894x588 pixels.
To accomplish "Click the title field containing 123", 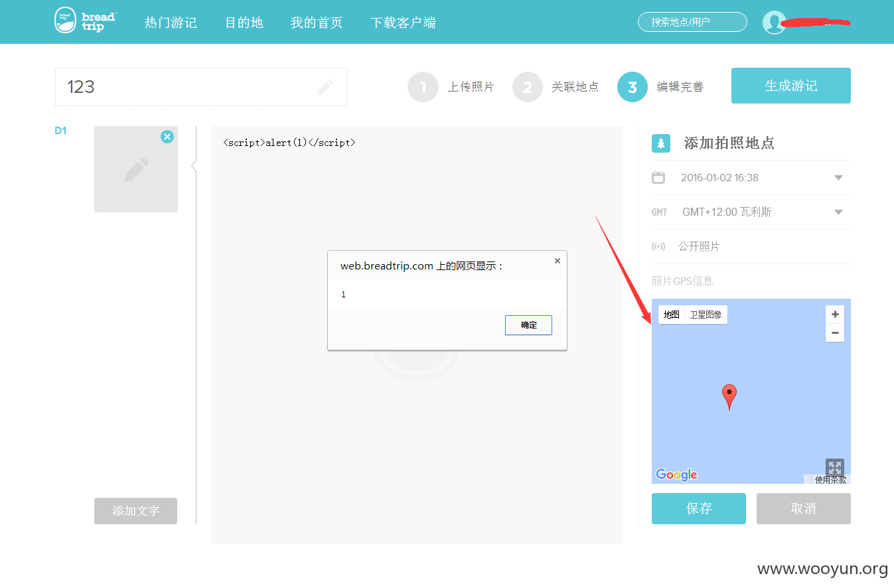I will click(x=200, y=87).
